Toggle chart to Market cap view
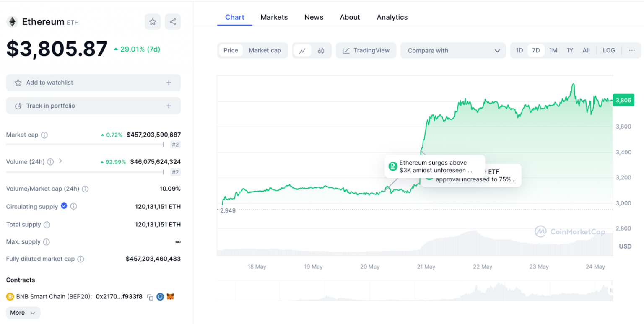 [265, 50]
